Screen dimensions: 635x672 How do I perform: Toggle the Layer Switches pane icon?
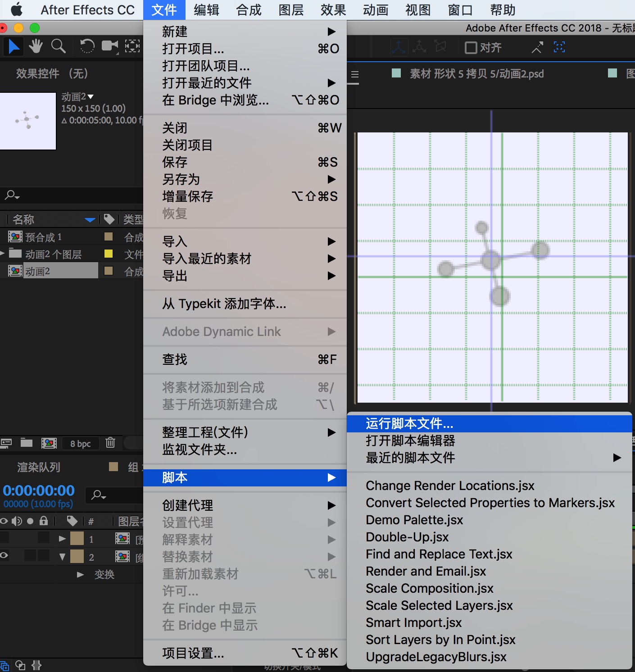[x=5, y=666]
